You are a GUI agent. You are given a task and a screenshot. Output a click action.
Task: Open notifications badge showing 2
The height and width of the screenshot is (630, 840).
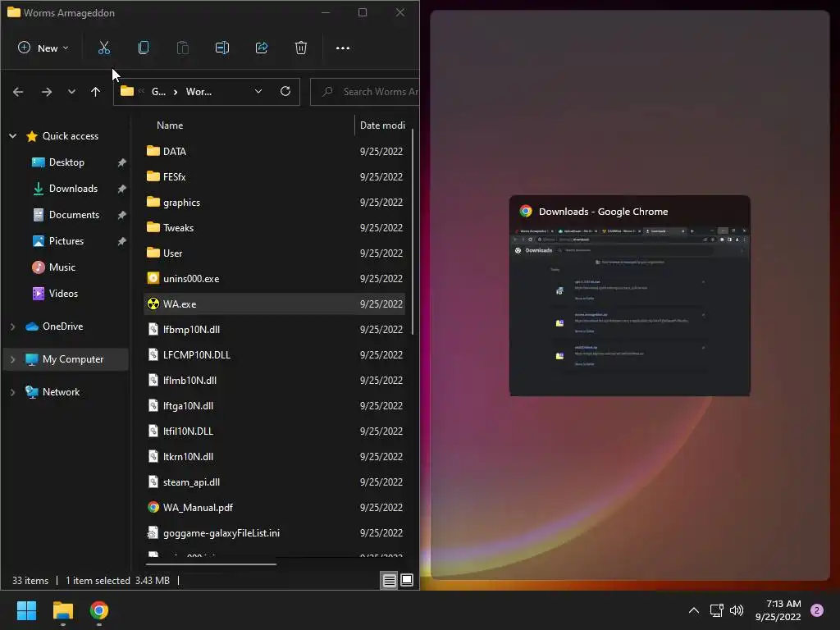coord(817,610)
